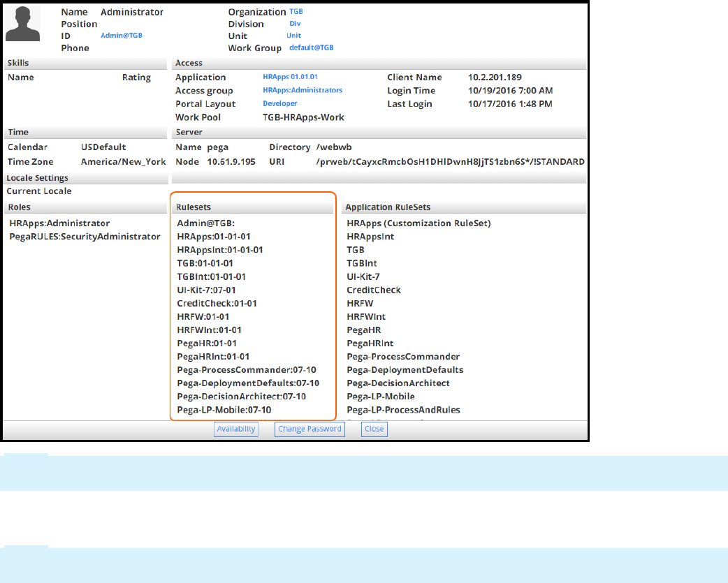Select CreditCheck in Application RuleSets

click(374, 290)
